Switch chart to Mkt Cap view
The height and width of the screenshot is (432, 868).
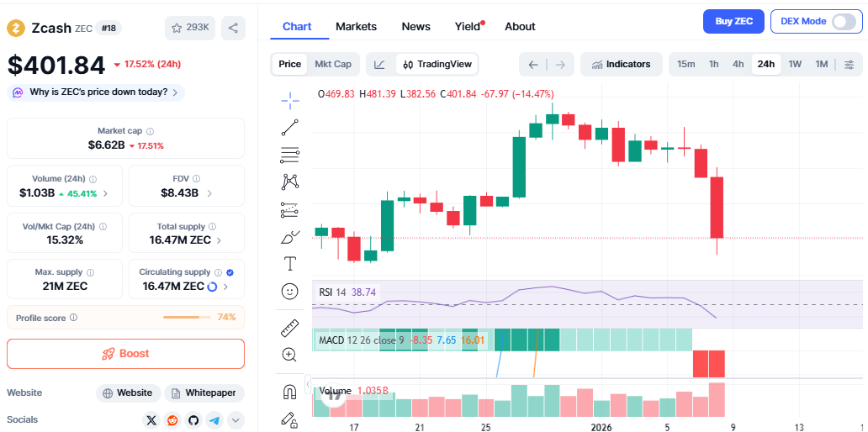tap(333, 64)
